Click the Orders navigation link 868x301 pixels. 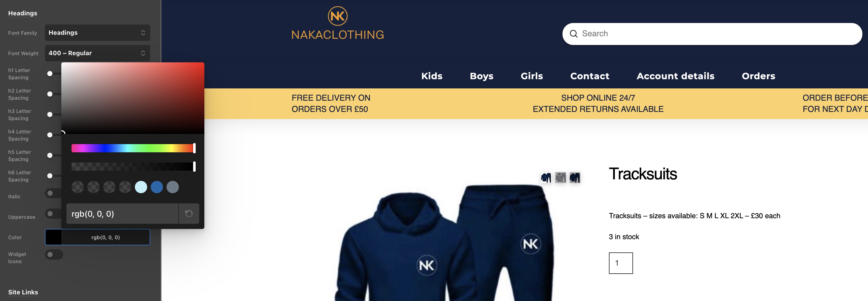[x=758, y=76]
